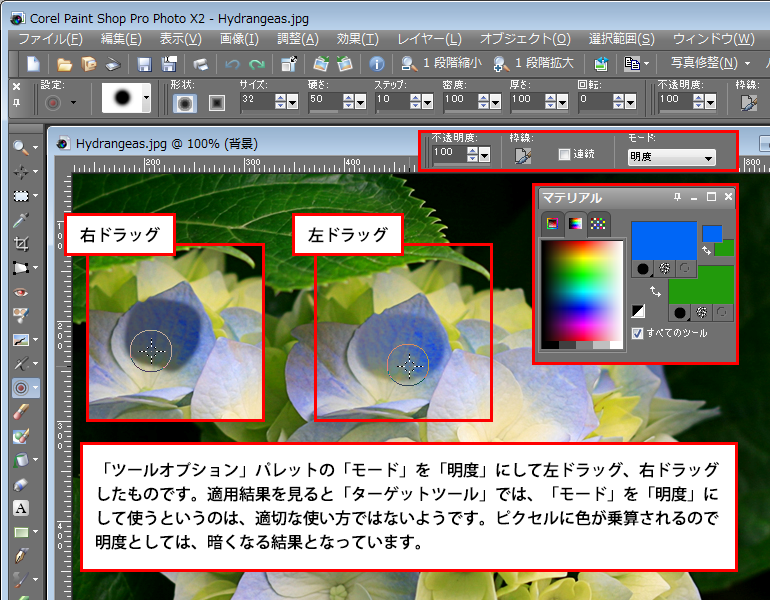Open the モード dropdown showing 明度

click(x=671, y=158)
